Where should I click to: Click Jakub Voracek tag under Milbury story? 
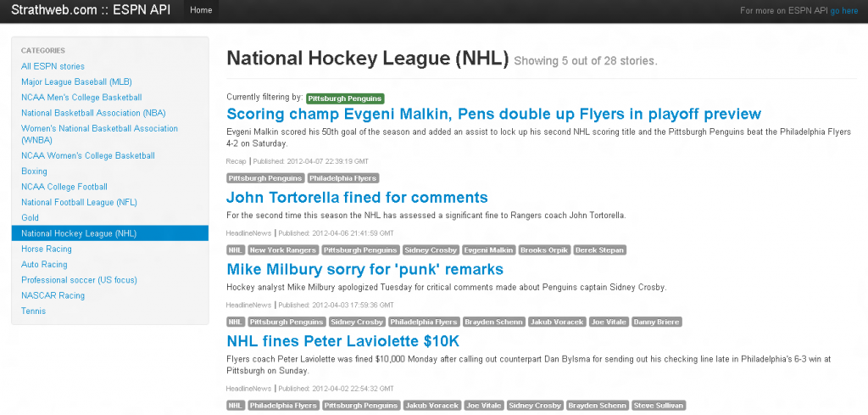click(557, 322)
